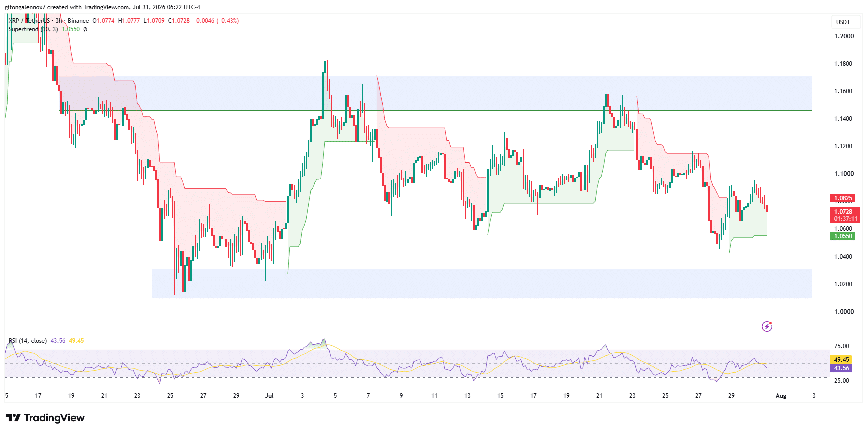Select the RSI (14, close) indicator legend

click(28, 341)
